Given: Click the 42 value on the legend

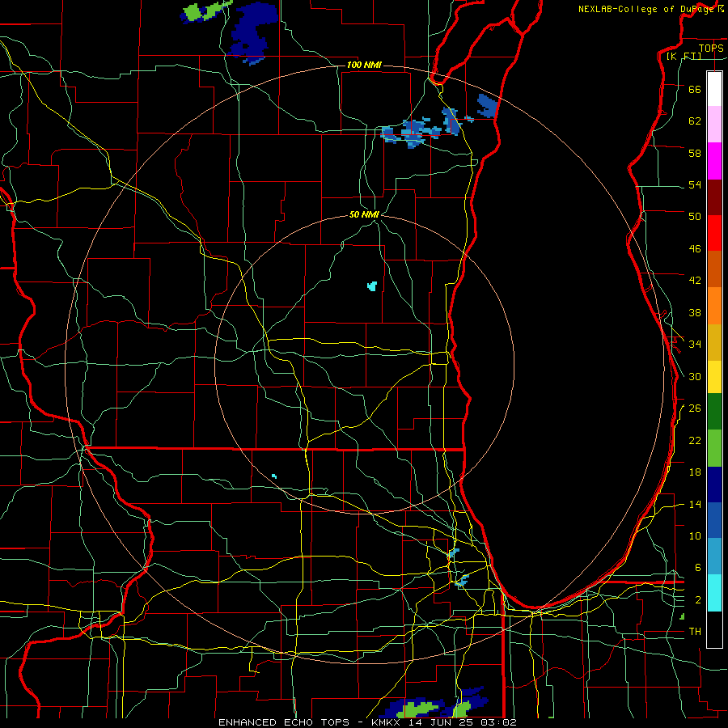Looking at the screenshot, I should point(695,280).
